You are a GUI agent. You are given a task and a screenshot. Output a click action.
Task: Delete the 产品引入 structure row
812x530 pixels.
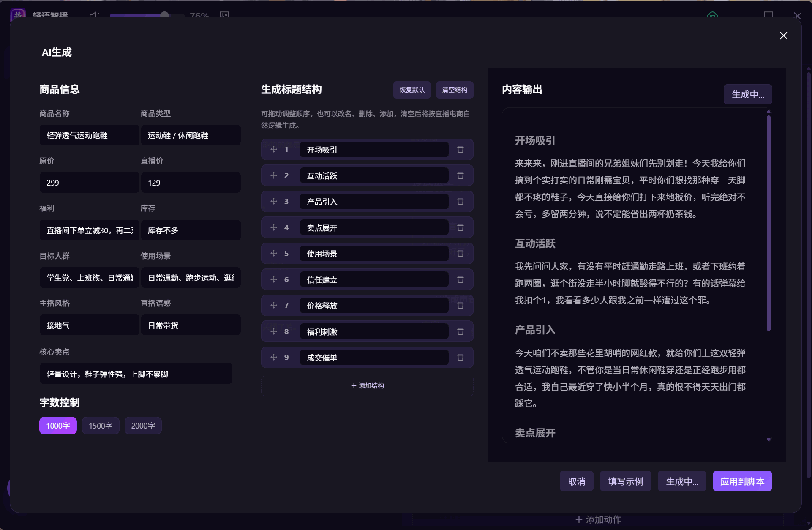coord(460,201)
